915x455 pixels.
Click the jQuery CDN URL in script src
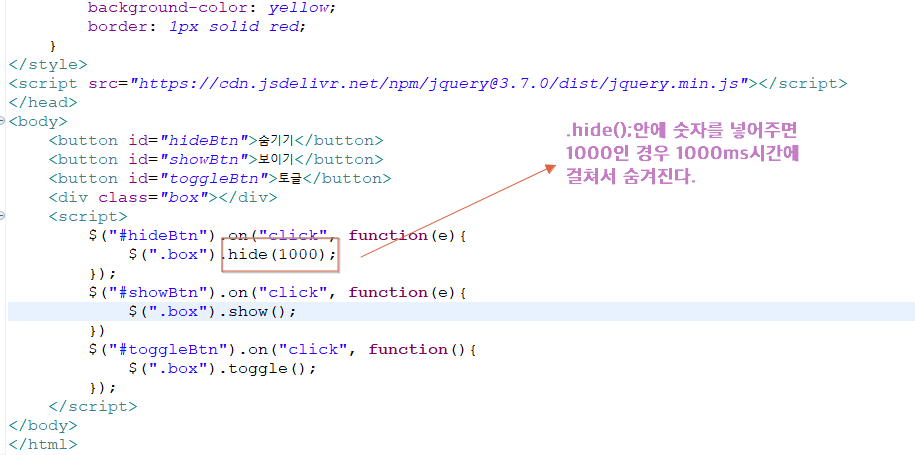(x=439, y=83)
